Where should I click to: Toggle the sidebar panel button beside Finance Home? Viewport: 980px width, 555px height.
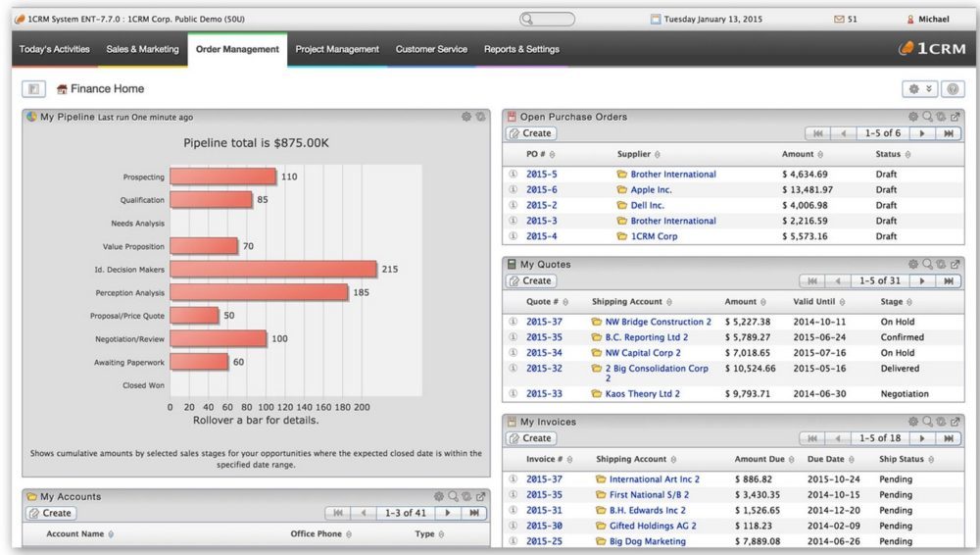click(x=31, y=89)
